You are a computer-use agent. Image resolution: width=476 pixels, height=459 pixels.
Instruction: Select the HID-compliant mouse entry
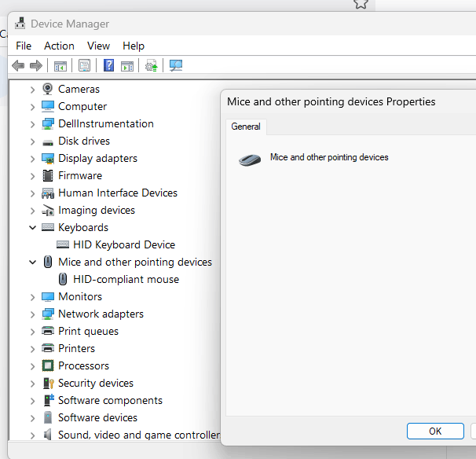[x=126, y=279]
